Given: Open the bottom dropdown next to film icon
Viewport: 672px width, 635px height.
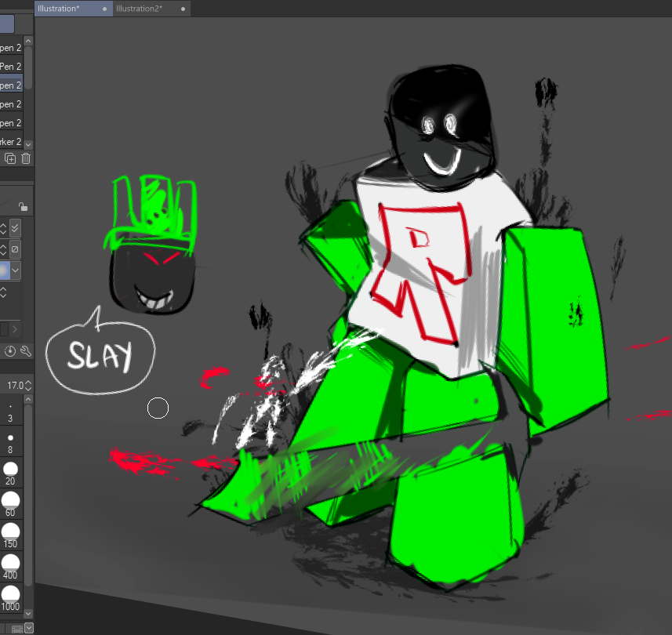Looking at the screenshot, I should pyautogui.click(x=29, y=628).
